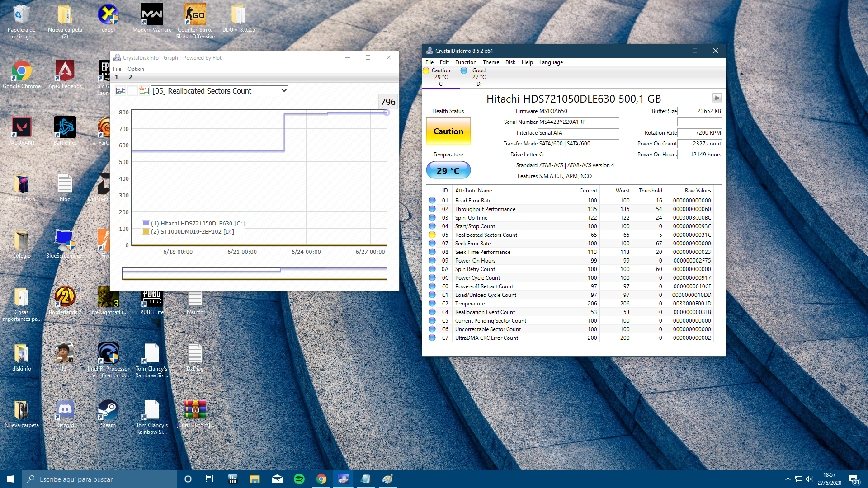Click the yellow Caution health status button
The width and height of the screenshot is (868, 488).
tap(448, 131)
